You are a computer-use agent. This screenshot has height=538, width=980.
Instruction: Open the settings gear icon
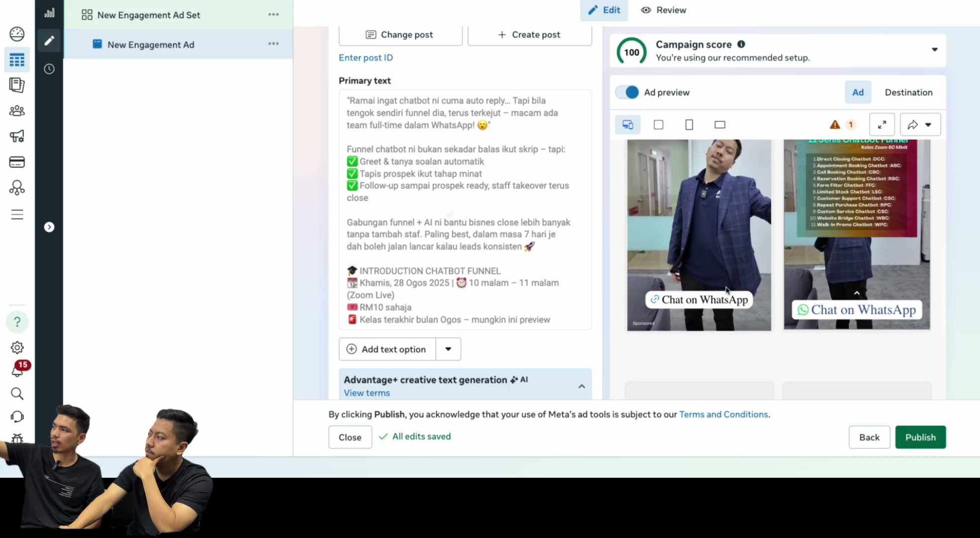pos(17,347)
